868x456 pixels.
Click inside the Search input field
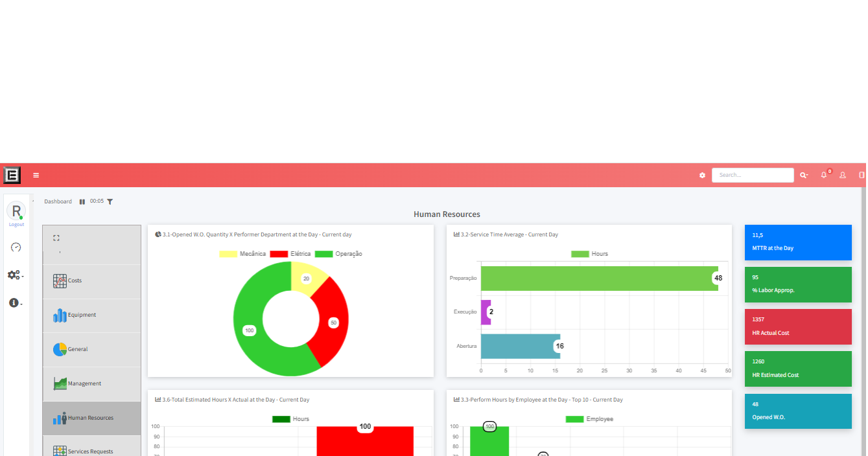point(752,175)
